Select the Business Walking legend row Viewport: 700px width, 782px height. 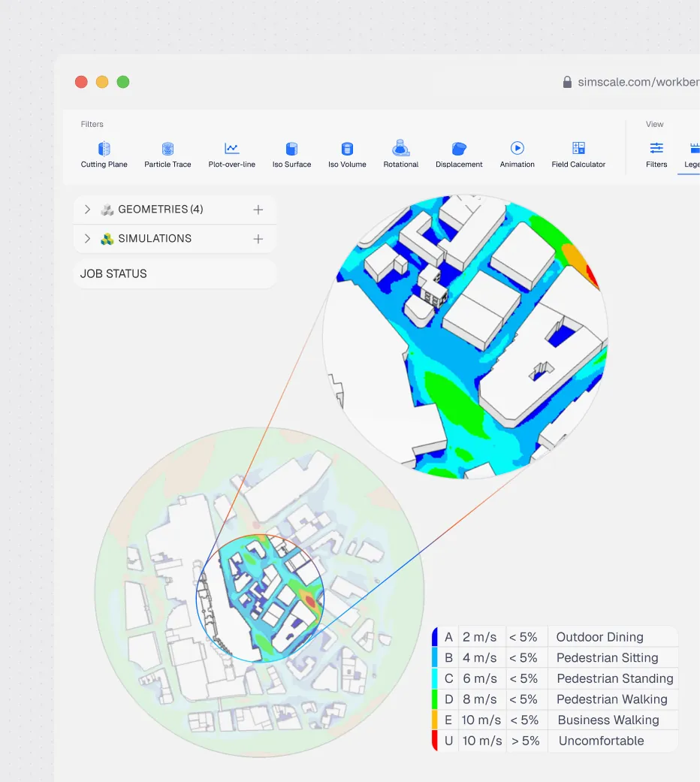click(x=555, y=720)
